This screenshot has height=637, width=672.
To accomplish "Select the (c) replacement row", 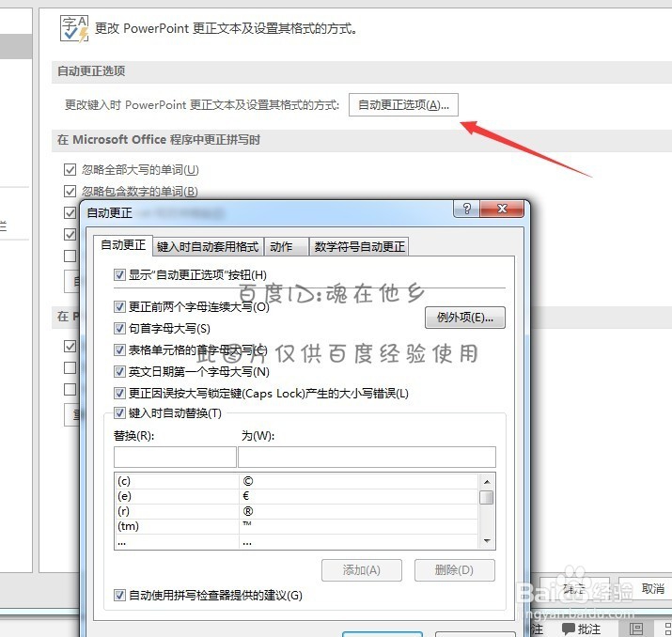I will (297, 481).
